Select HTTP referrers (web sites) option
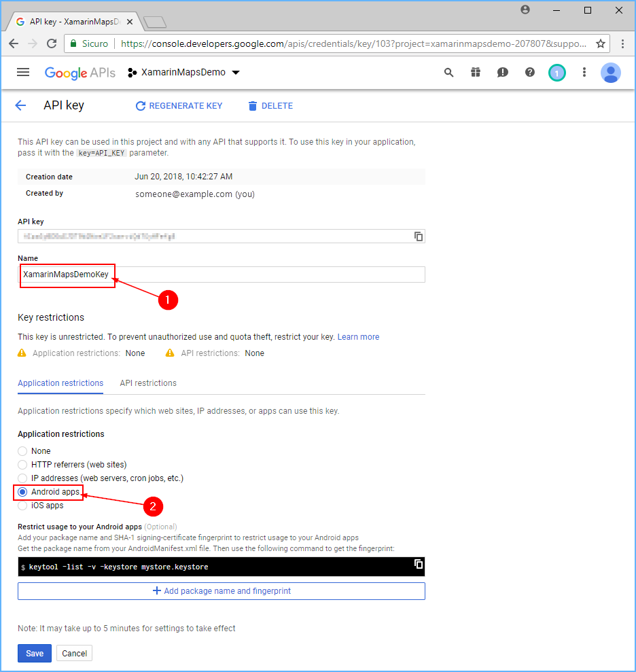Viewport: 636px width, 672px height. [22, 465]
